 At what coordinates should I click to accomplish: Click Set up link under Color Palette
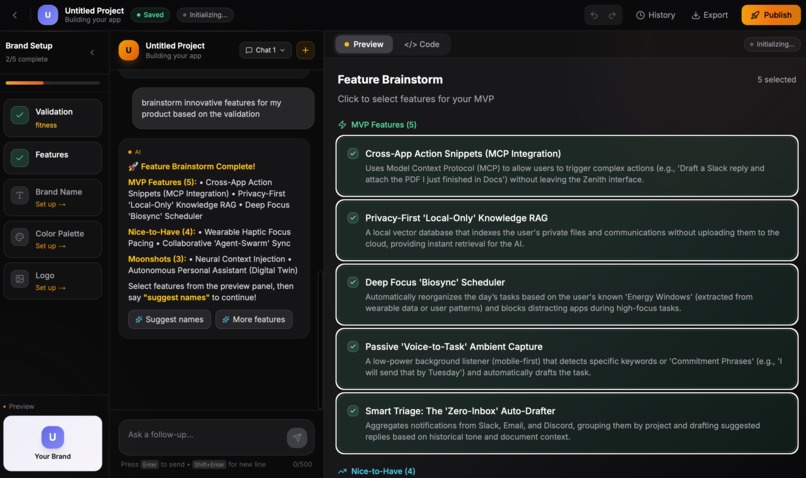pyautogui.click(x=50, y=246)
